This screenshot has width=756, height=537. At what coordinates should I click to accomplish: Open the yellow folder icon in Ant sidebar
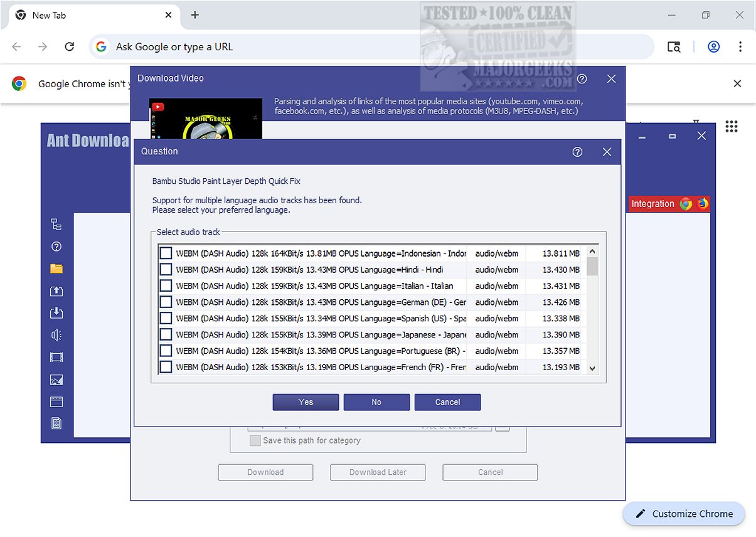[x=56, y=268]
